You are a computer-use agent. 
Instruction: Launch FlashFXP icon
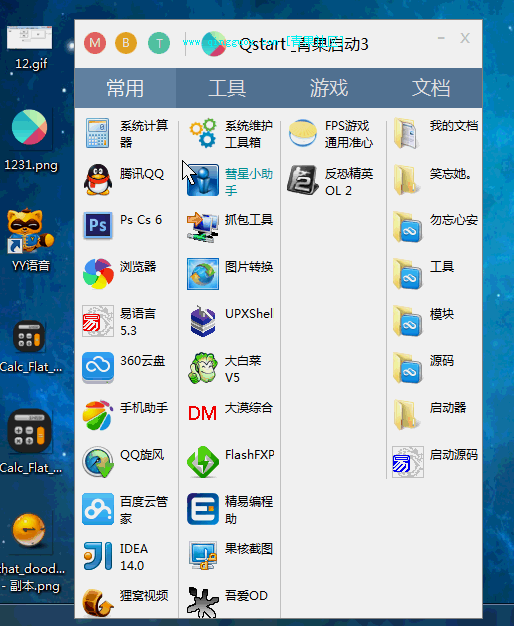coord(203,462)
